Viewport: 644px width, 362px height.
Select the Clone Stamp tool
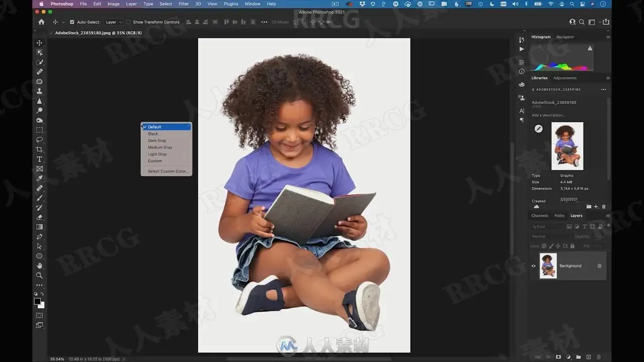pos(40,91)
